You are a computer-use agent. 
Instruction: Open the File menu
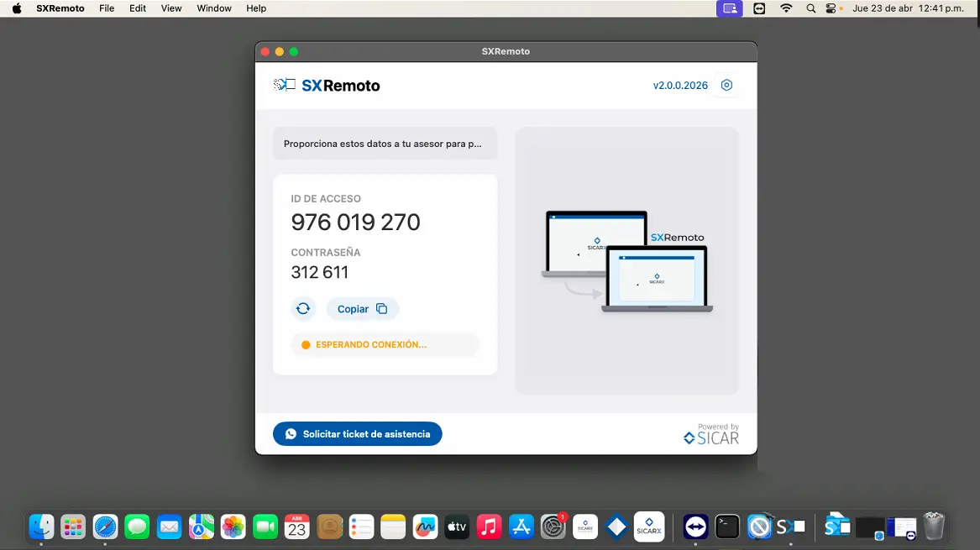(x=107, y=8)
